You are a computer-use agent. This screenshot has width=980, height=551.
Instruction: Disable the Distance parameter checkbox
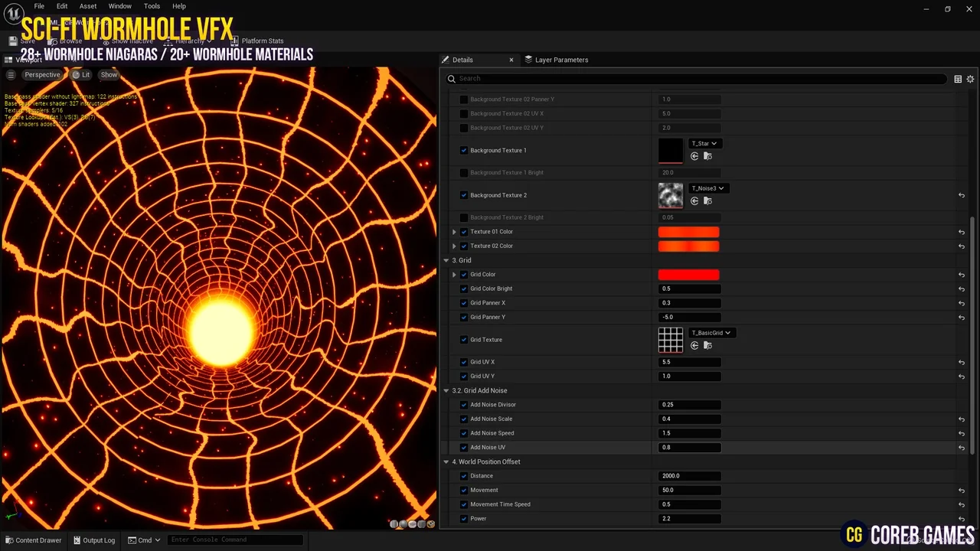[x=463, y=476]
